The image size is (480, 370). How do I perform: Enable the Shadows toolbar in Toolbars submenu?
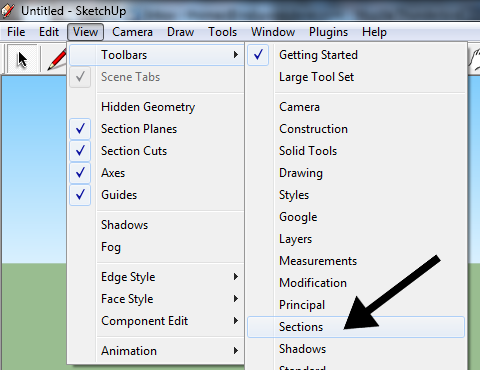tap(356, 349)
